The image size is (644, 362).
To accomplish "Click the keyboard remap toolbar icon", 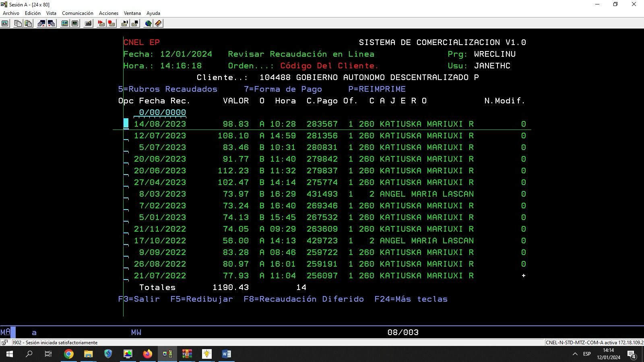I will pos(88,23).
